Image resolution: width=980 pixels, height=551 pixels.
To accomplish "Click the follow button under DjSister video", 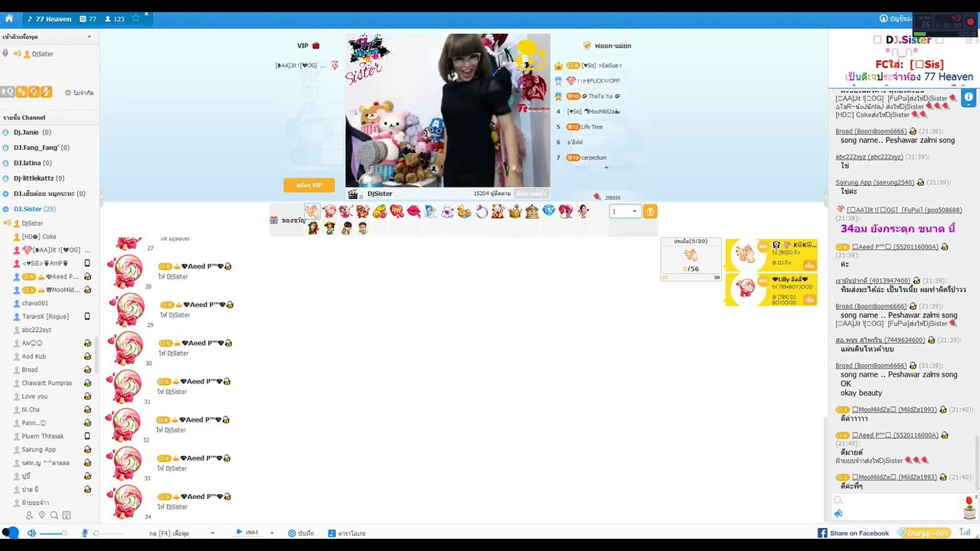I will (x=531, y=194).
